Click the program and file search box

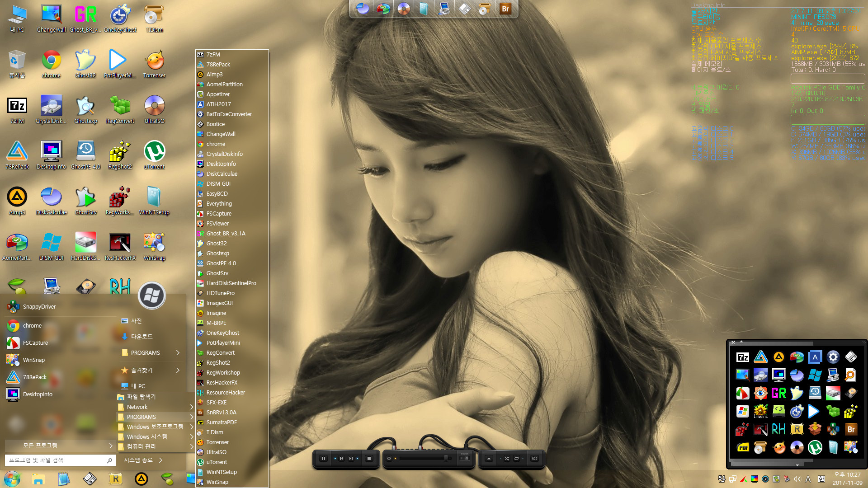pyautogui.click(x=60, y=460)
